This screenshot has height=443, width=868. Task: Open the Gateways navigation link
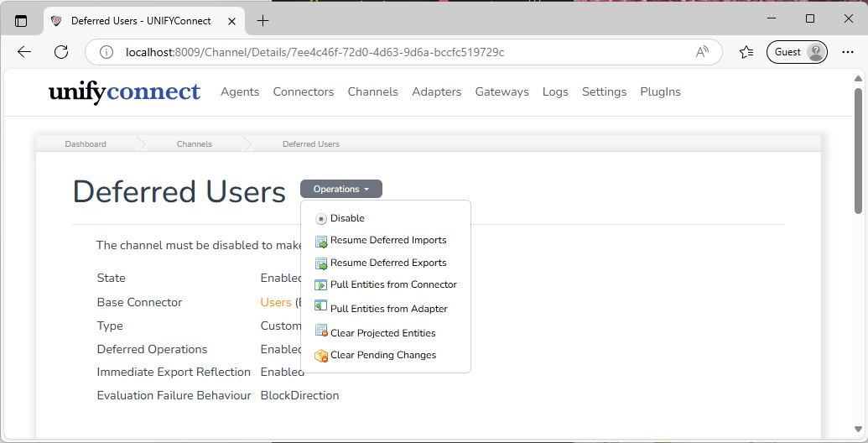coord(502,92)
